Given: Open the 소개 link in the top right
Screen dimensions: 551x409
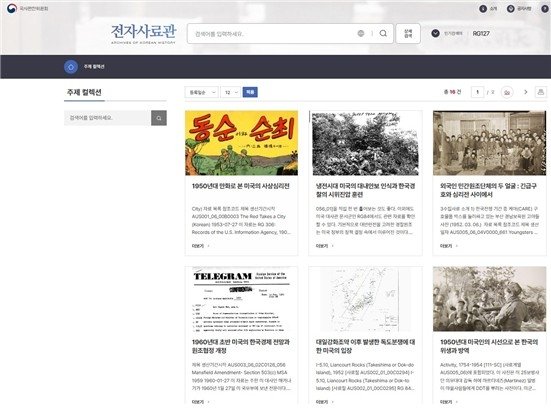Looking at the screenshot, I should click(x=488, y=9).
